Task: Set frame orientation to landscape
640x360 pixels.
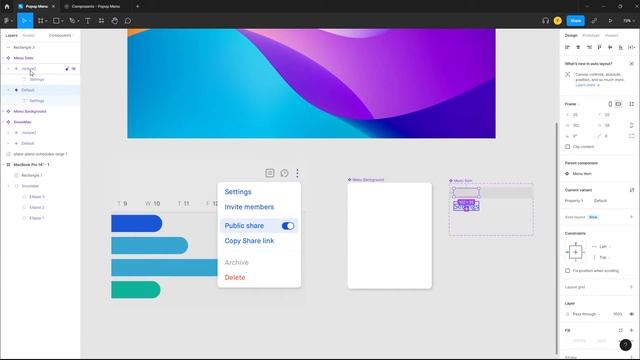Action: [x=618, y=104]
